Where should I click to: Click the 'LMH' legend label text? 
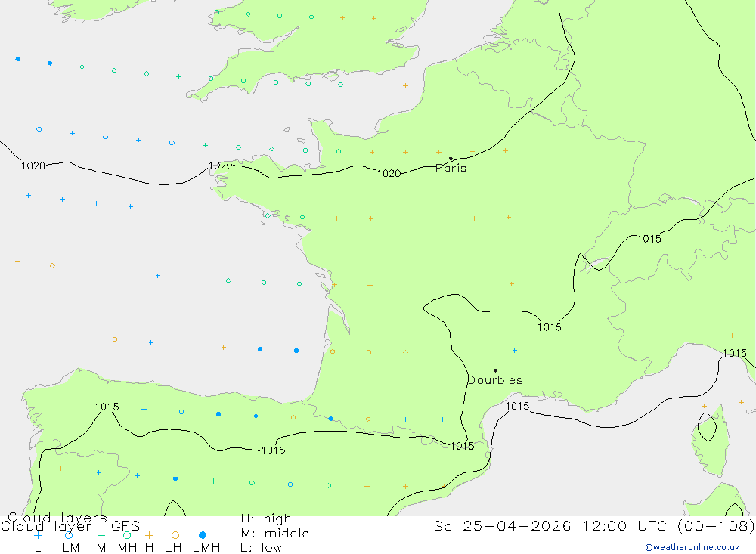coord(206,548)
